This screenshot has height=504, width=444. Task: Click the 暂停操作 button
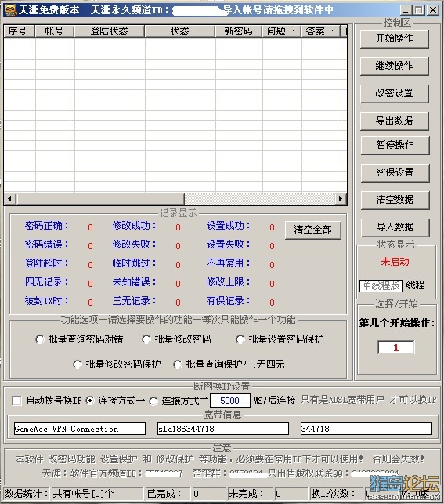click(x=395, y=145)
